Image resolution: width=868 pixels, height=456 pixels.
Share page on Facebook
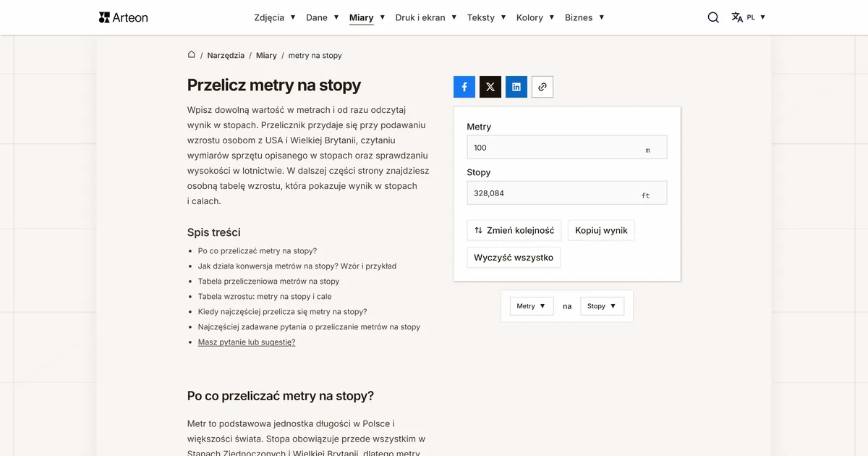pyautogui.click(x=464, y=87)
